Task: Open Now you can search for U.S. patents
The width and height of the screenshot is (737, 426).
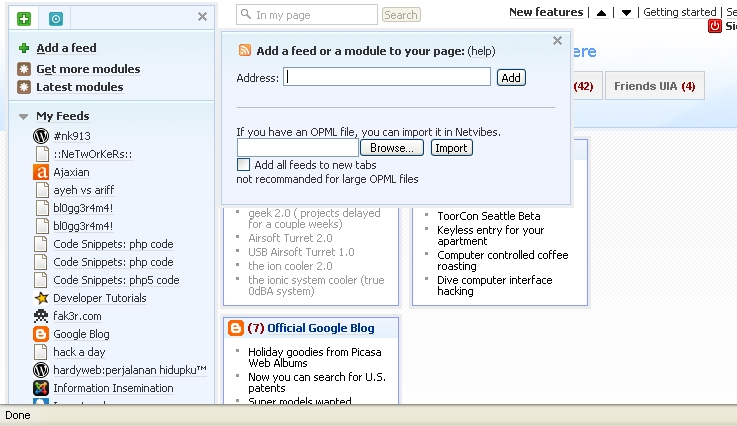Action: [x=317, y=382]
